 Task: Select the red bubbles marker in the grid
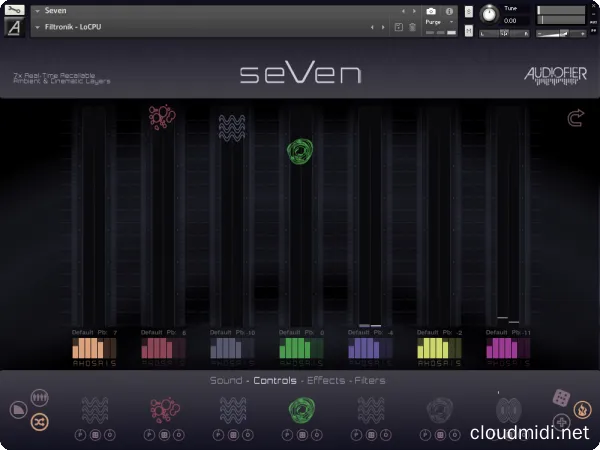[x=162, y=117]
